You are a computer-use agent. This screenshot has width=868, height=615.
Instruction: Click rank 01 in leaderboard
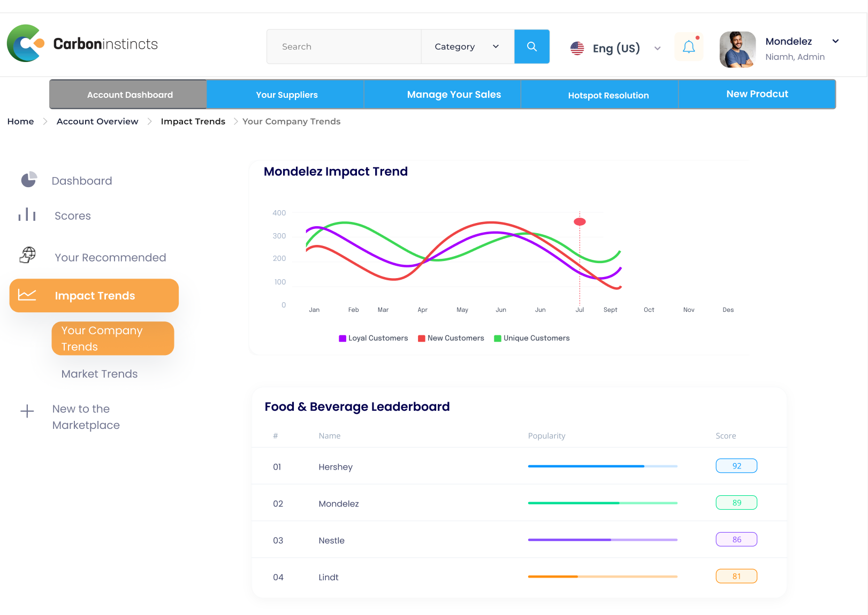277,467
